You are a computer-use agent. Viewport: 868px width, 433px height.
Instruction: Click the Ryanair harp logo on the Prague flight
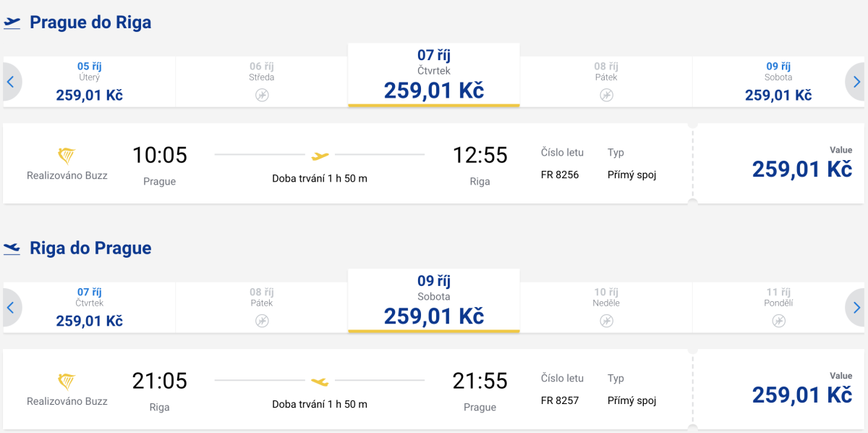point(67,156)
